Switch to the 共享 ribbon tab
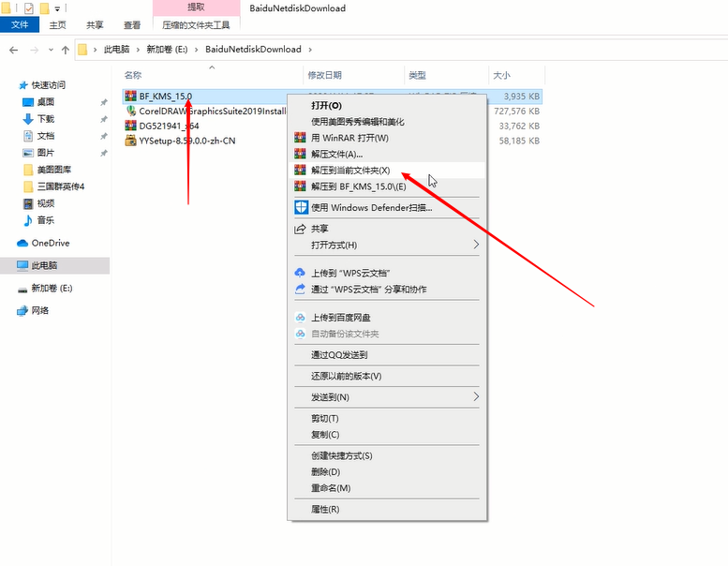Image resolution: width=728 pixels, height=566 pixels. 95,25
